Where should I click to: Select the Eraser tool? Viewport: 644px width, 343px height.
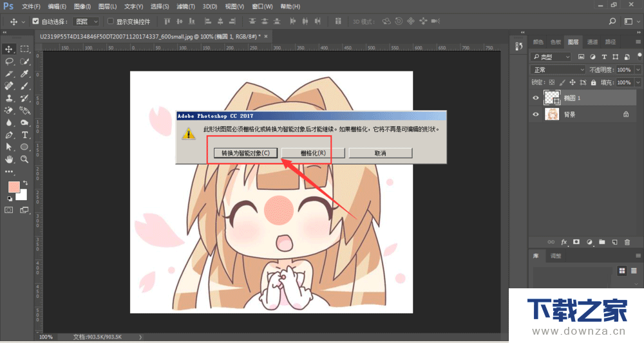click(x=8, y=111)
